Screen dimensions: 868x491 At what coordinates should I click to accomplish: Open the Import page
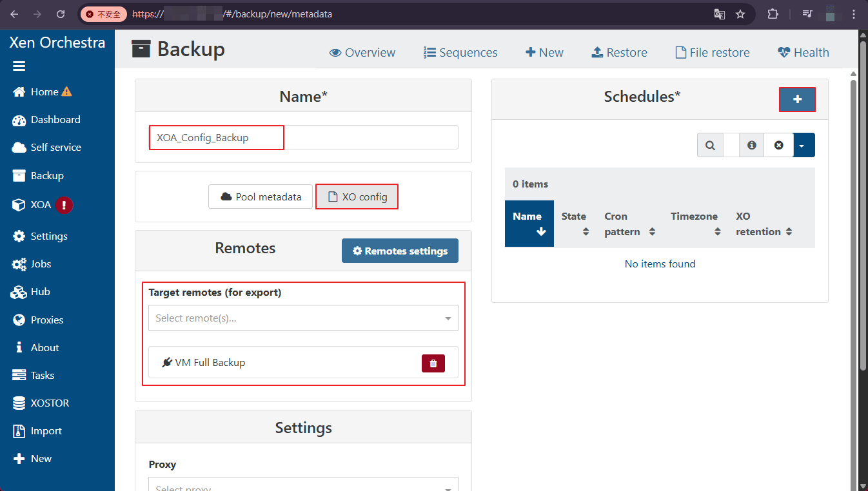coord(37,430)
